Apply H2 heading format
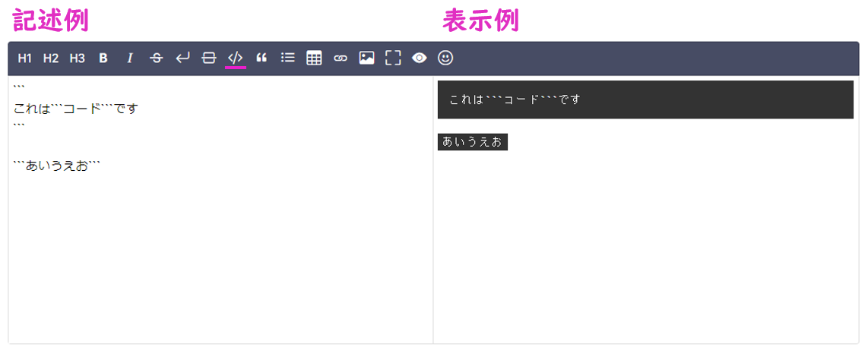 pyautogui.click(x=51, y=58)
